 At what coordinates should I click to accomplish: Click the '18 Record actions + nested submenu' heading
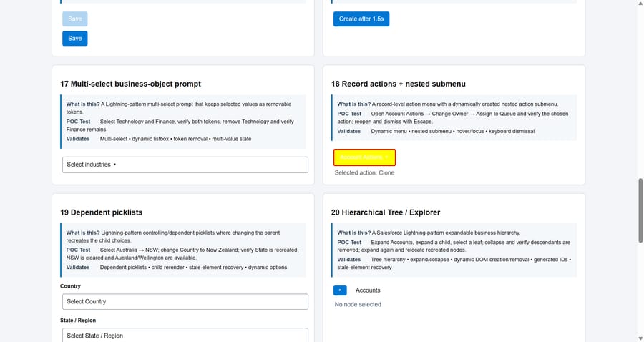[399, 84]
